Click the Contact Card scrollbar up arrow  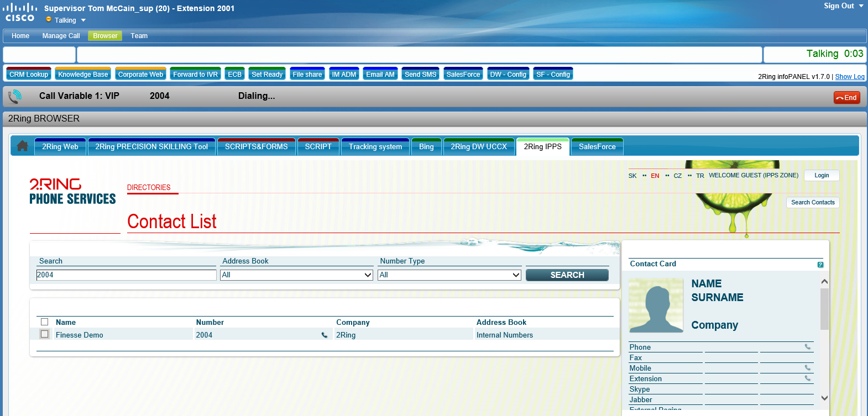pyautogui.click(x=824, y=282)
